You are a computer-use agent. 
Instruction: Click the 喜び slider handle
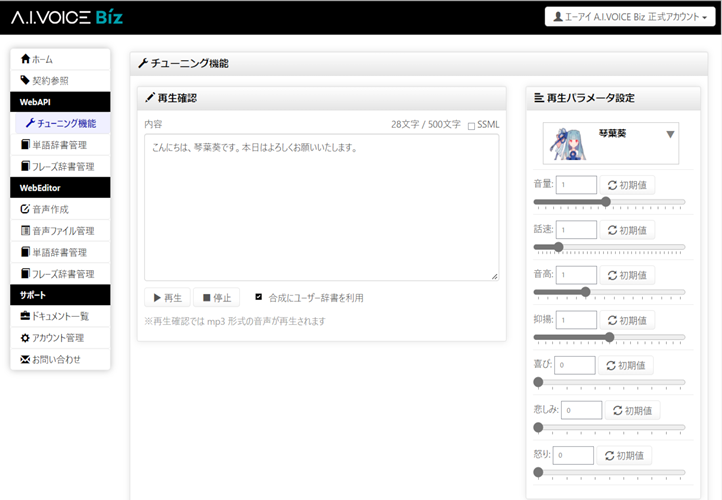coord(538,382)
